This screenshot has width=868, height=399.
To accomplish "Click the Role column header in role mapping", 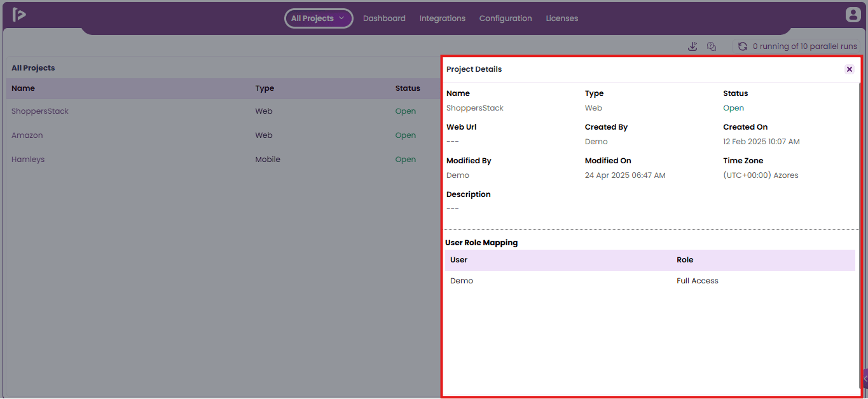I will click(x=685, y=260).
